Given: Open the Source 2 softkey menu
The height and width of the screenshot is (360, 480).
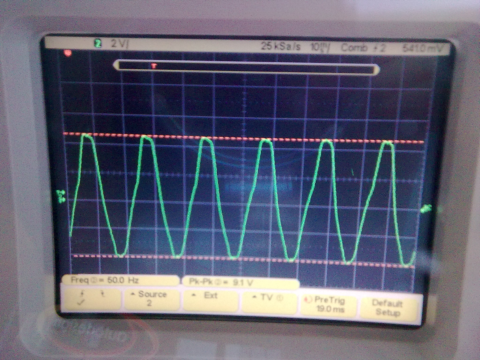Looking at the screenshot, I should pyautogui.click(x=151, y=299).
